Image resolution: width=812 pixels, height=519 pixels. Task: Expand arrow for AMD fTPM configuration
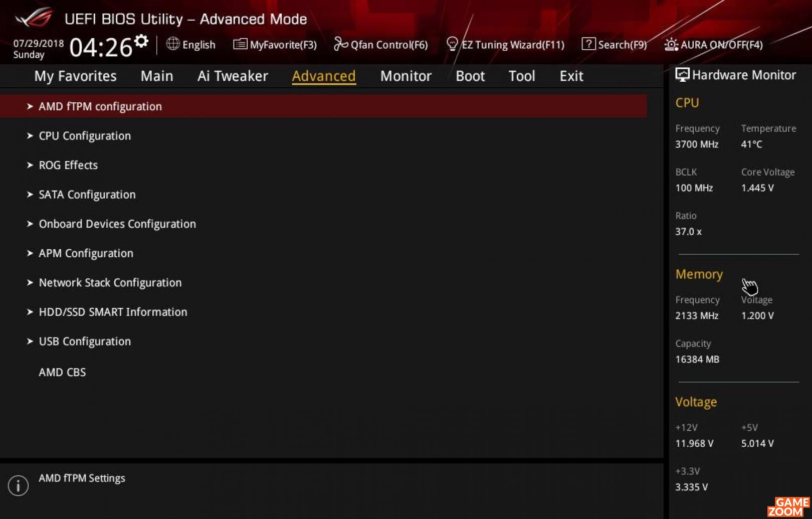coord(30,106)
